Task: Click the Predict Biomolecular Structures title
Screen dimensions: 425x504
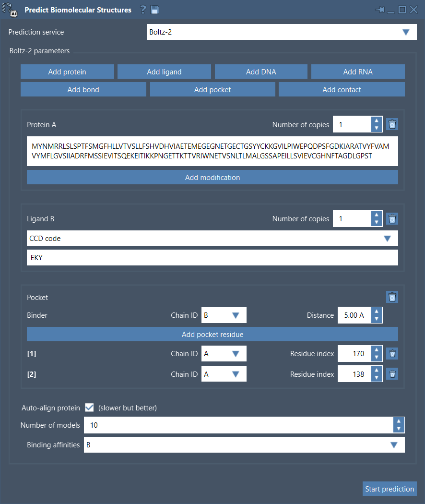Action: pyautogui.click(x=78, y=10)
